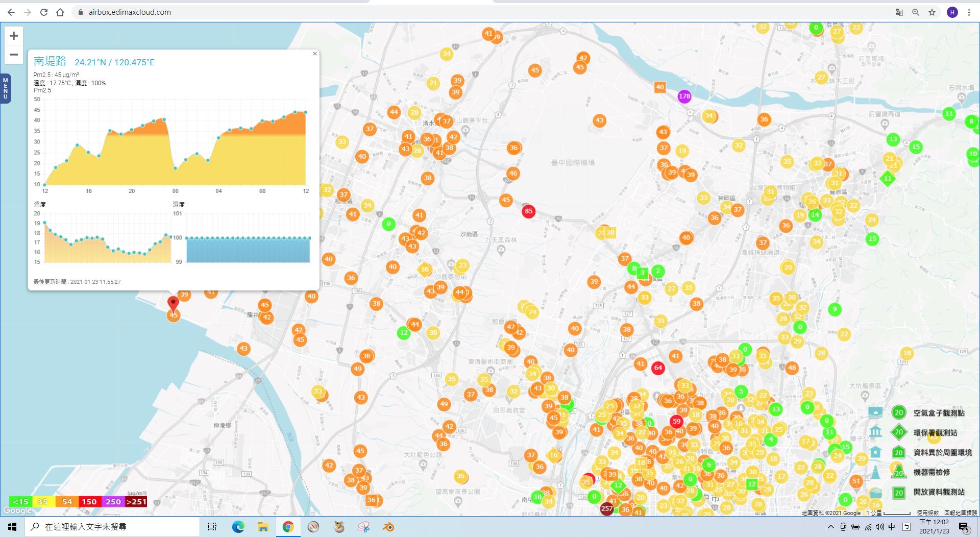Select the orange 46 sensor marker
980x537 pixels.
click(513, 173)
